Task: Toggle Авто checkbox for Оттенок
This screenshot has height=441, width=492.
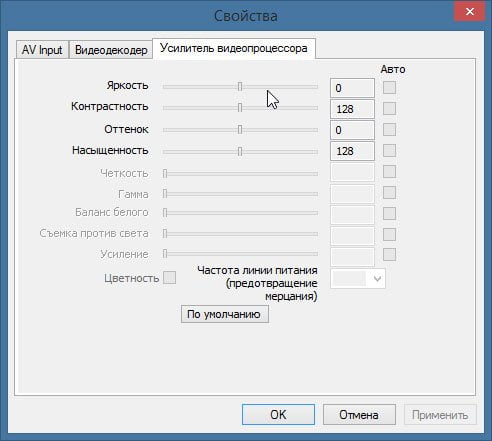Action: tap(389, 129)
